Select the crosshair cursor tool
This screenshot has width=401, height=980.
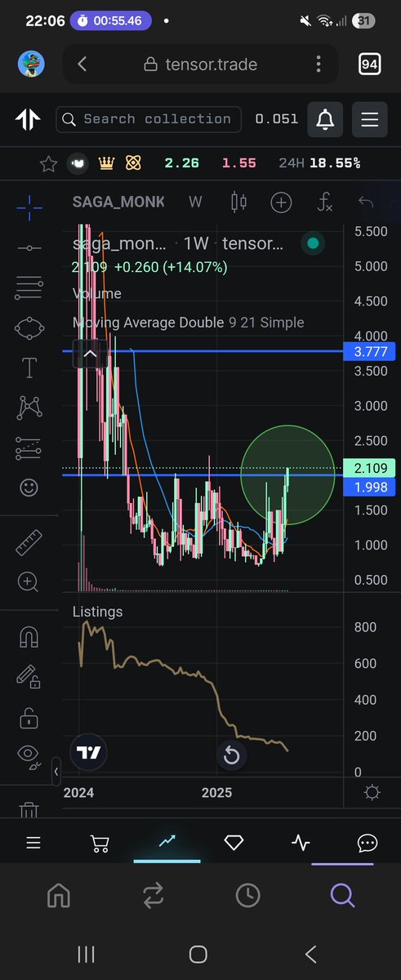pos(29,207)
